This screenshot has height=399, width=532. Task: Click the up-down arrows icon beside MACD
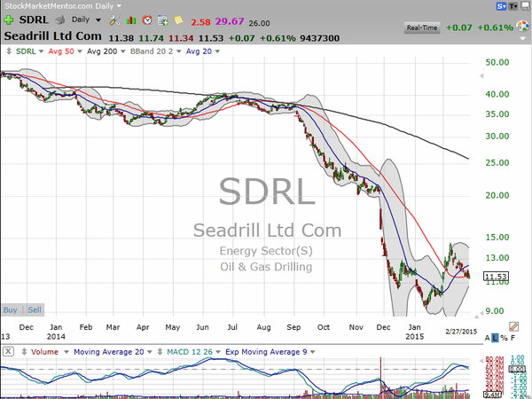click(160, 352)
